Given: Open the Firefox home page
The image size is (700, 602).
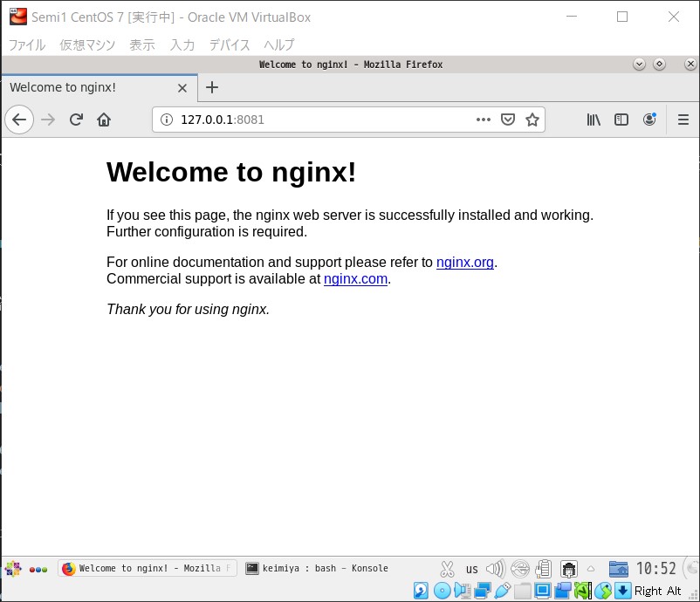Looking at the screenshot, I should 104,120.
